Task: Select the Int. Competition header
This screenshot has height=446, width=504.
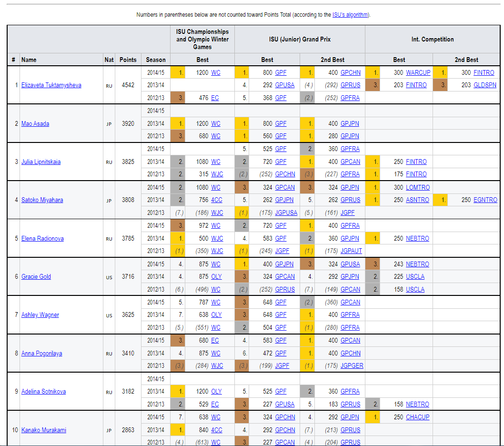Action: point(433,39)
